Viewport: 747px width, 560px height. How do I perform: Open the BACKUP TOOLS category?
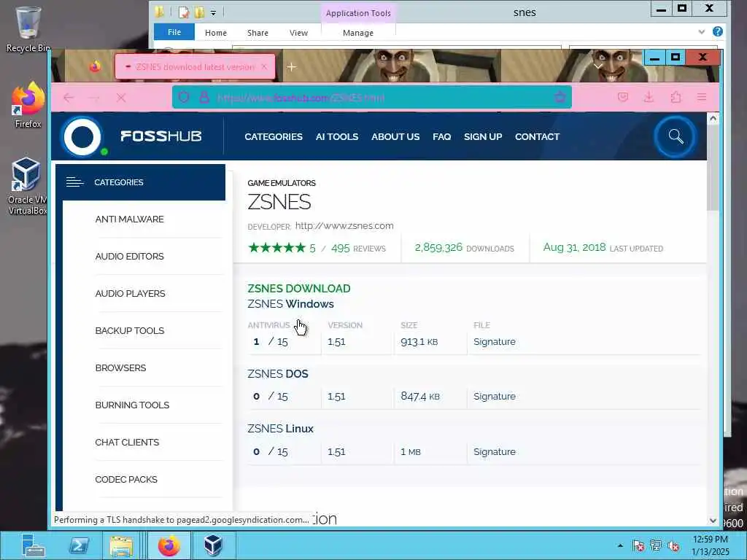[x=130, y=331]
